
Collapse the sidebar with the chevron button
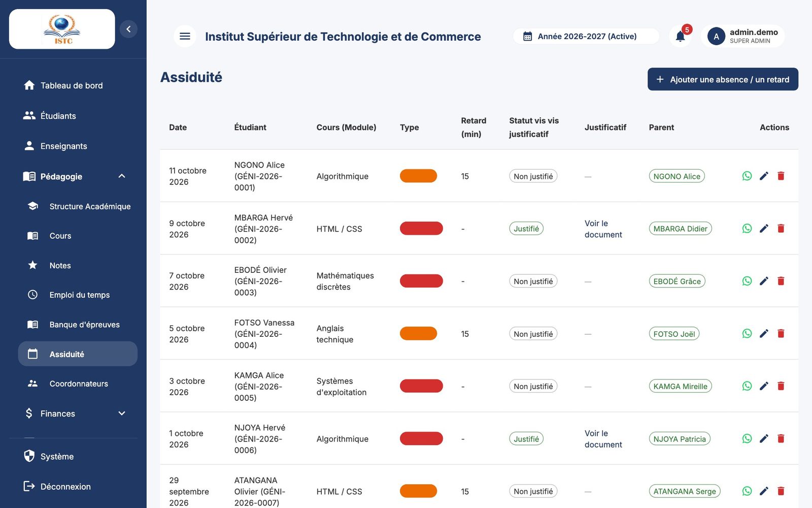pyautogui.click(x=128, y=29)
